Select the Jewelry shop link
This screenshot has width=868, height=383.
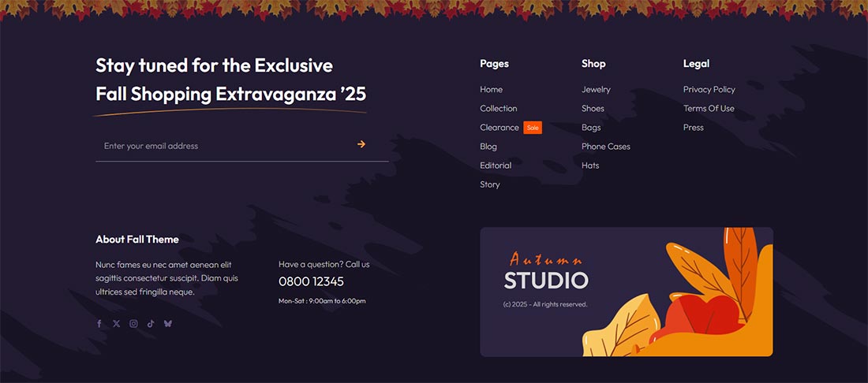tap(596, 90)
